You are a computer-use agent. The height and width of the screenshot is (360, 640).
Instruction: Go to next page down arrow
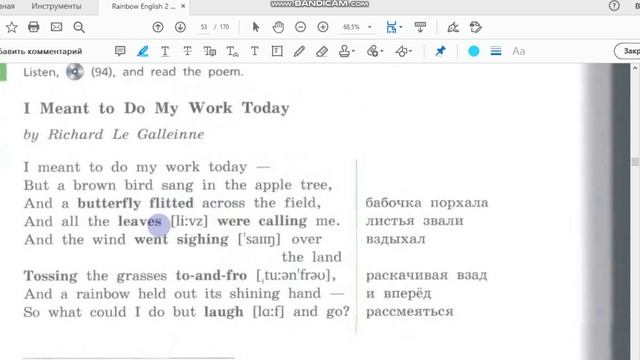click(180, 27)
